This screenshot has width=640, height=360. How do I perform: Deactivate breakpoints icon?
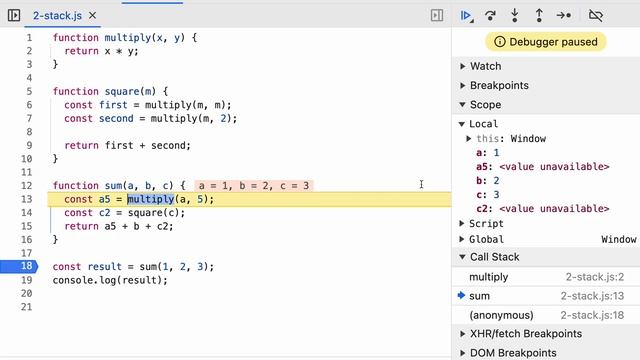pyautogui.click(x=596, y=16)
